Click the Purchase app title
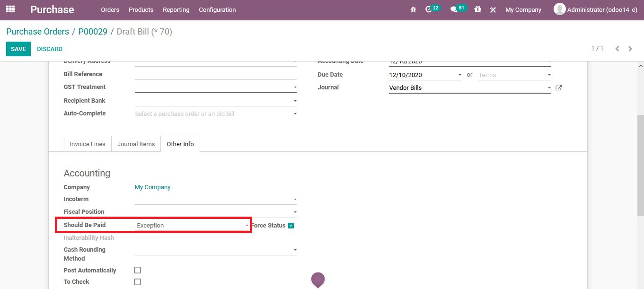 coord(52,9)
